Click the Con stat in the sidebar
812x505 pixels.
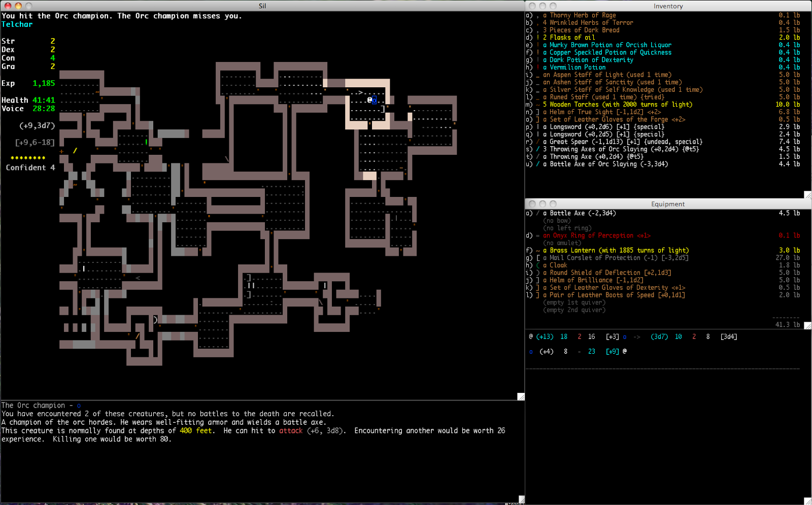pos(28,58)
